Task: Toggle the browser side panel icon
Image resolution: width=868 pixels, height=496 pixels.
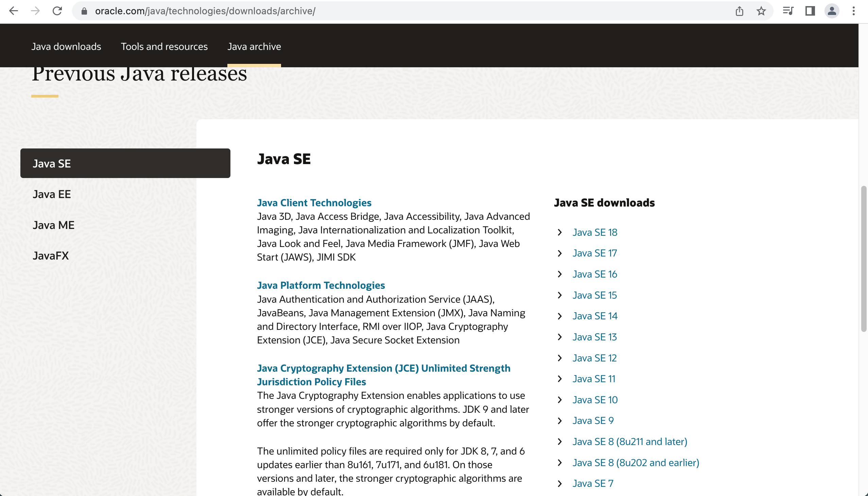Action: tap(810, 11)
